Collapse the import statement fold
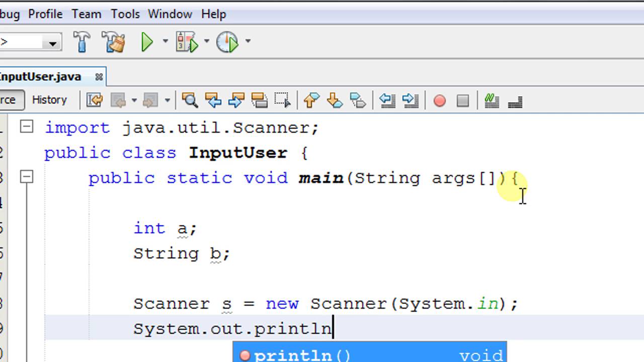 pyautogui.click(x=27, y=127)
